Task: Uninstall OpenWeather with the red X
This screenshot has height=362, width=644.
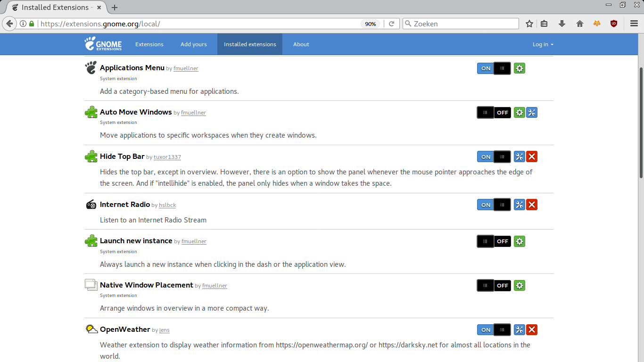Action: (x=531, y=330)
